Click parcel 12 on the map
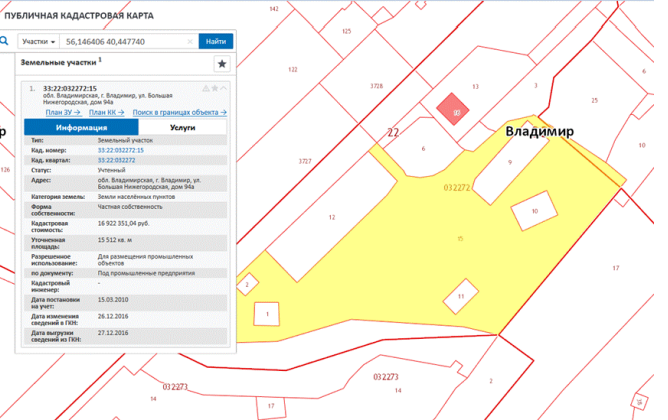The image size is (668, 420). [332, 217]
